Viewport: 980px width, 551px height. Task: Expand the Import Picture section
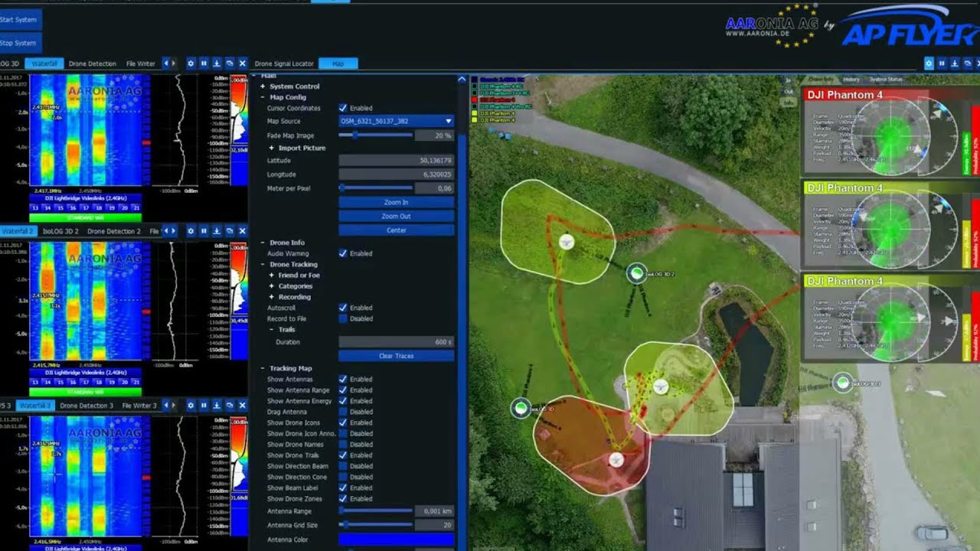271,148
